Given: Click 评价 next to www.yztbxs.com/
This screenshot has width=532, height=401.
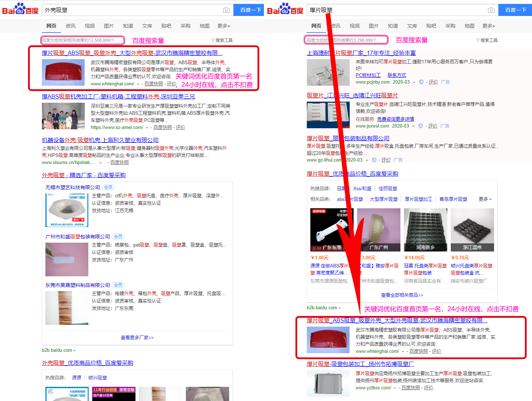Looking at the screenshot, I should click(x=428, y=388).
